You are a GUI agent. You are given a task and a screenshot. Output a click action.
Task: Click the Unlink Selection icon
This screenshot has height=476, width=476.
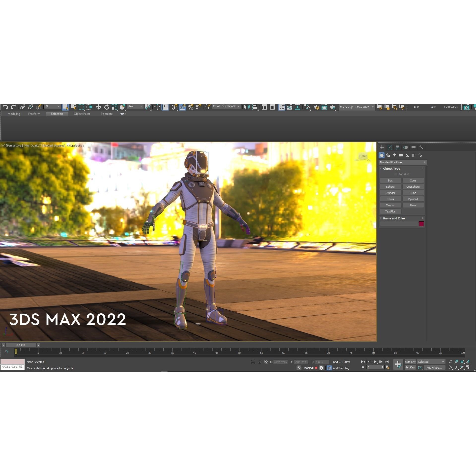click(30, 107)
